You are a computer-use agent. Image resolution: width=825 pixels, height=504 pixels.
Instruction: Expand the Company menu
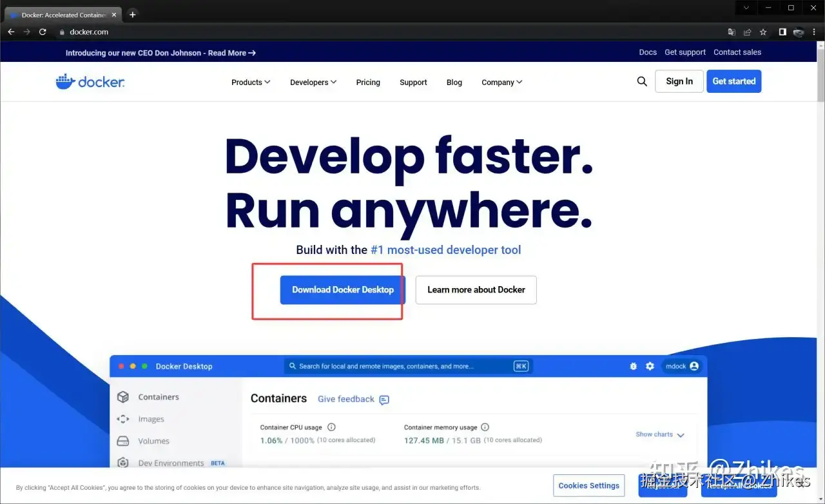[x=502, y=82]
